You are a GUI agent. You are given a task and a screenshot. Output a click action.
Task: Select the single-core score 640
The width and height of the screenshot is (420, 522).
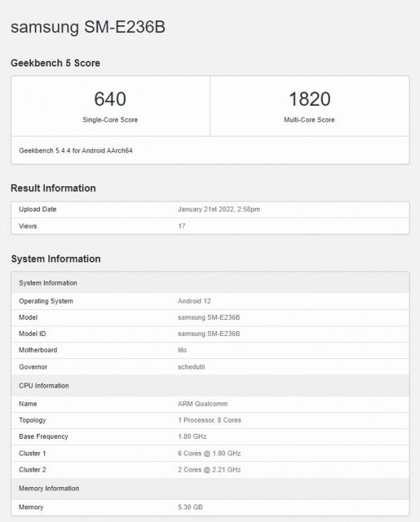point(110,99)
